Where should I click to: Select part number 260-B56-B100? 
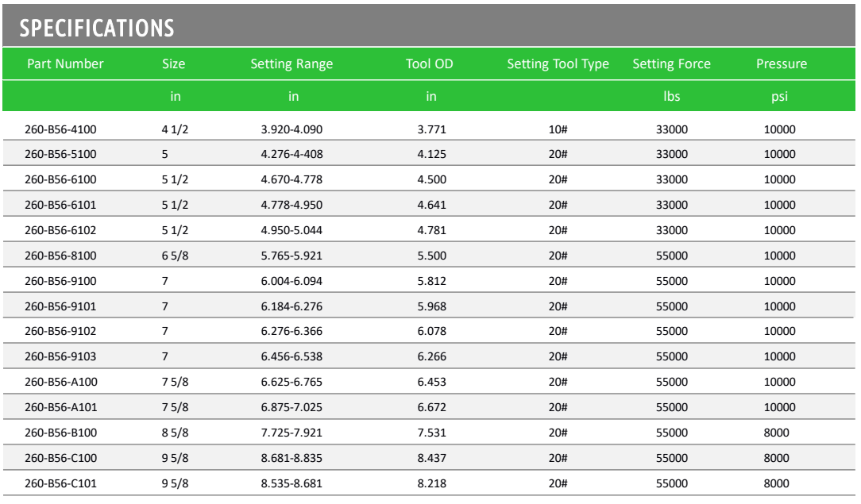point(61,432)
